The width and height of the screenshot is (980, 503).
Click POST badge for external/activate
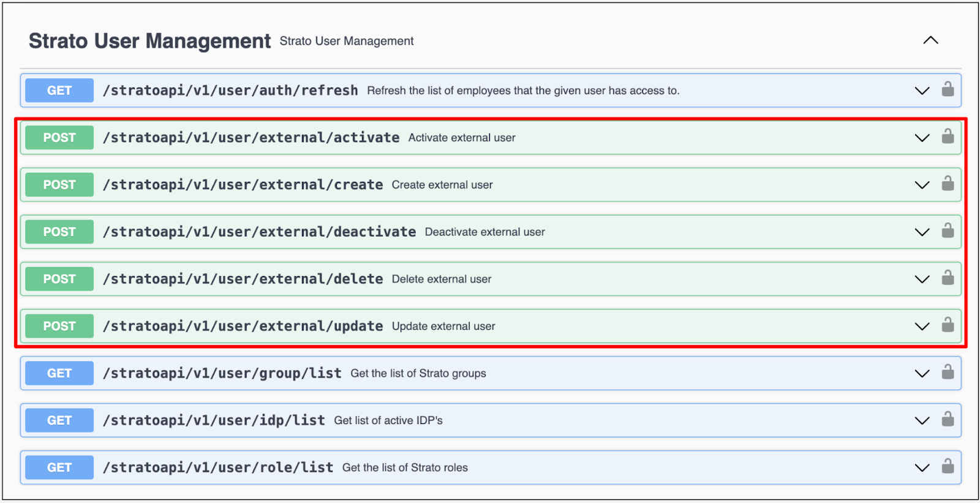[x=59, y=138]
